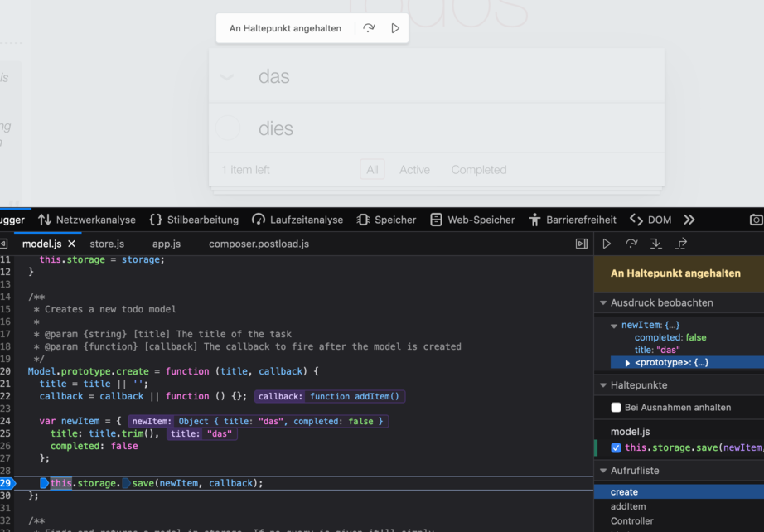Select the Completed filter

479,170
